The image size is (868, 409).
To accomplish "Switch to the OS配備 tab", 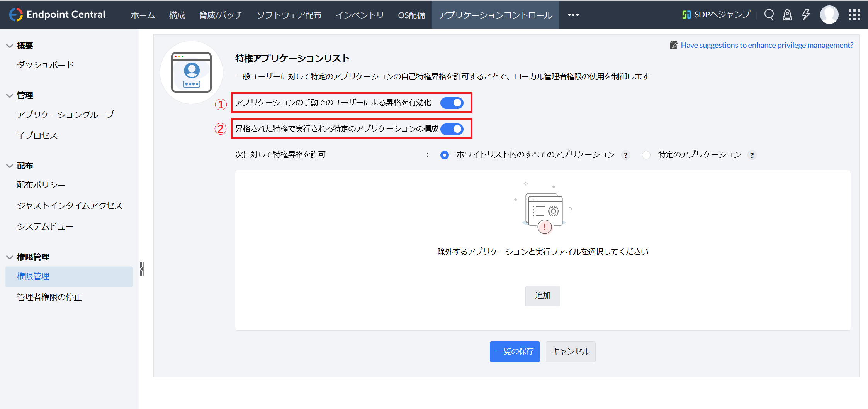I will tap(411, 15).
